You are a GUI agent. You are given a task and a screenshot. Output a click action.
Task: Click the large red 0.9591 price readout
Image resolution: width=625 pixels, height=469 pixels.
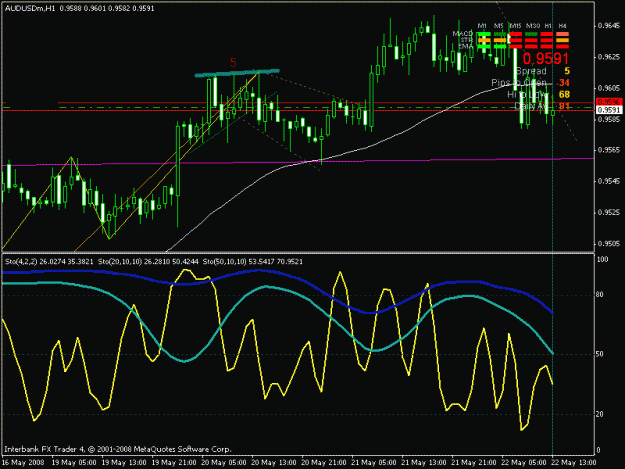(546, 59)
